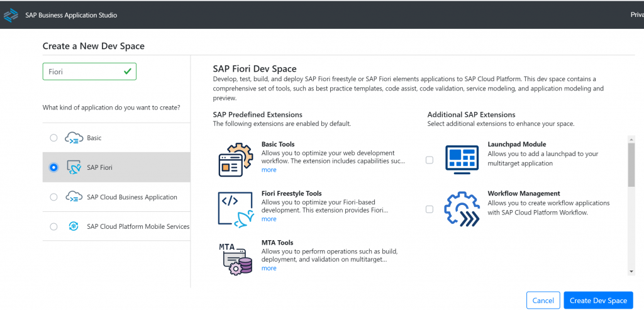Click the Basic Tools heading
644x310 pixels.
tap(278, 144)
